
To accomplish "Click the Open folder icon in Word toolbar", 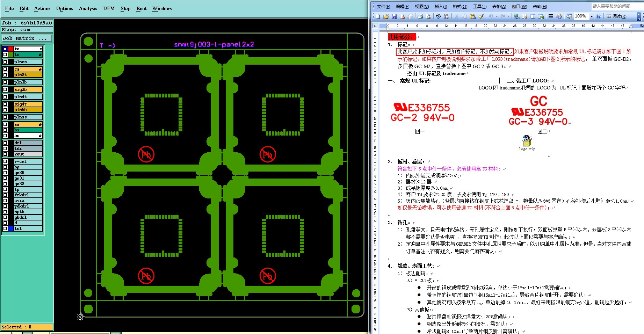I will pyautogui.click(x=386, y=16).
